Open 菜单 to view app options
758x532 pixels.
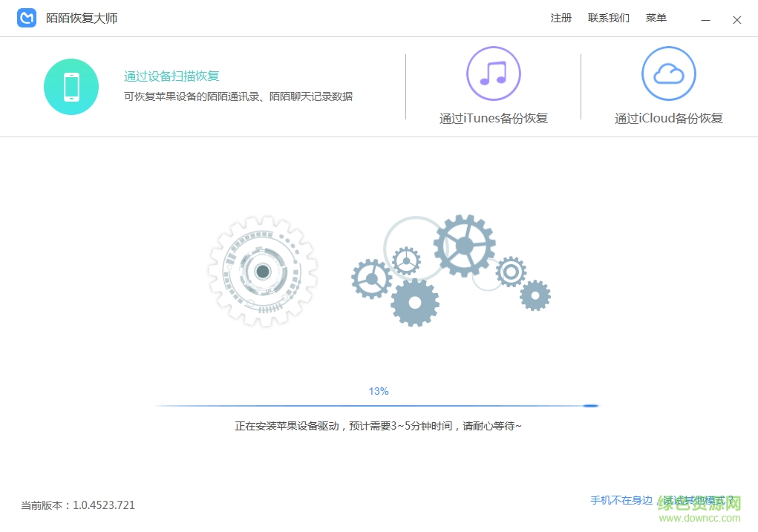click(656, 18)
